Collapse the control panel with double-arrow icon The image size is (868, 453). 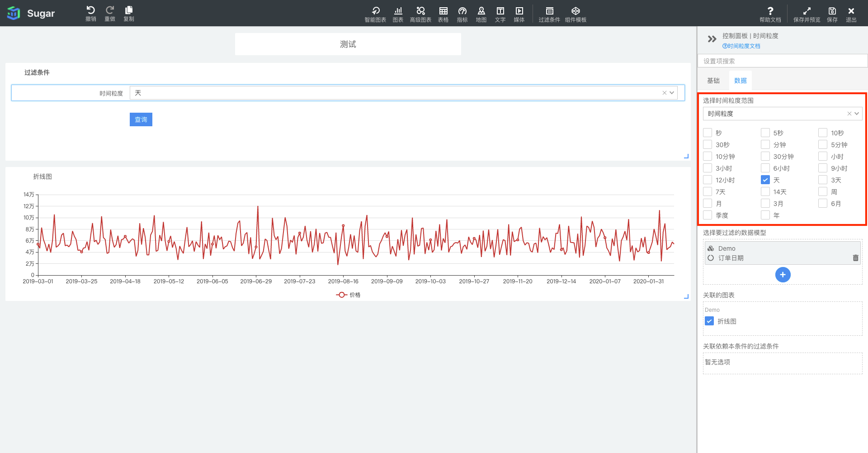712,39
